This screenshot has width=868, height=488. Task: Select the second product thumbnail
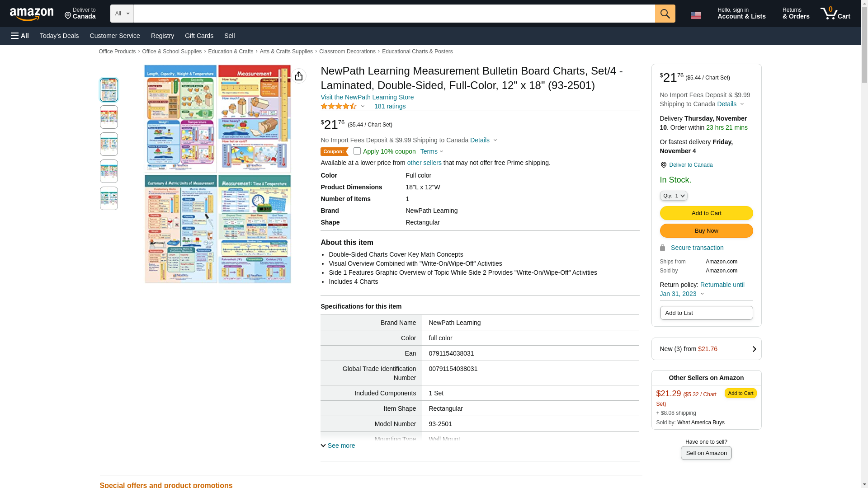point(109,117)
